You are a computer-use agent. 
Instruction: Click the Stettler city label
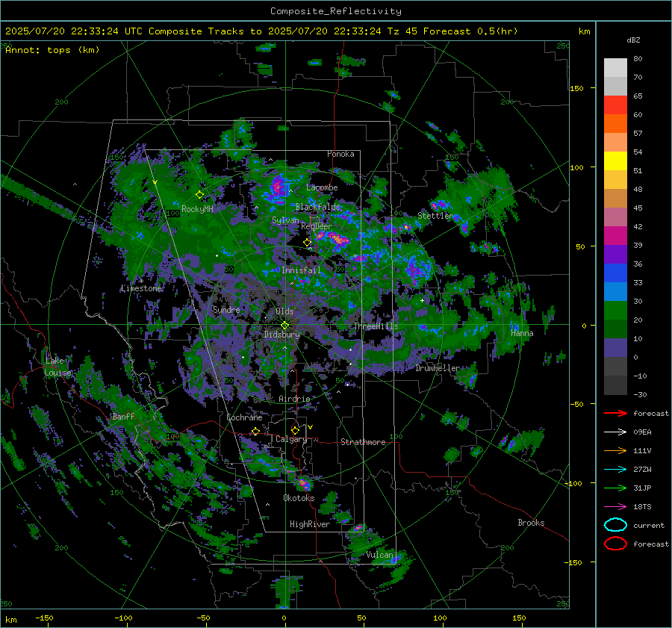(435, 216)
